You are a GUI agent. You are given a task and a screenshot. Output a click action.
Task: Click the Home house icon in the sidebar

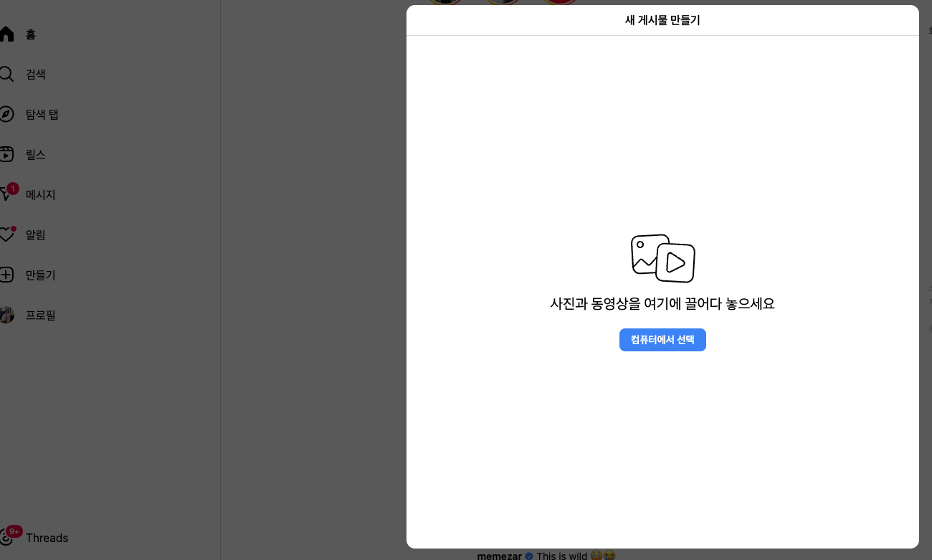click(x=6, y=34)
